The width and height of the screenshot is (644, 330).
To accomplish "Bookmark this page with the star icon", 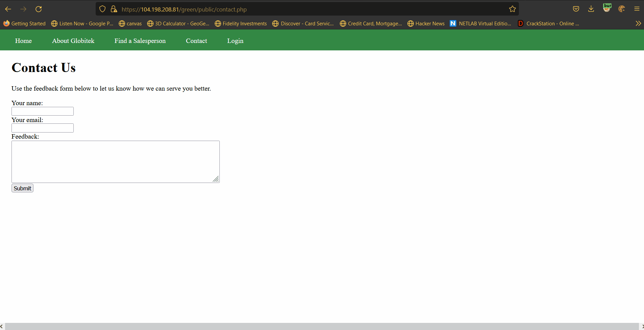I will (x=512, y=9).
